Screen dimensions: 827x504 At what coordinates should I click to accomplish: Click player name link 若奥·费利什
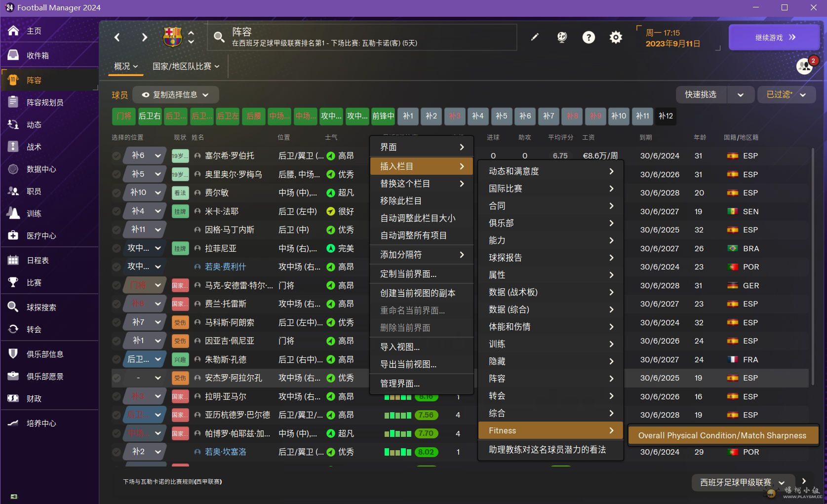click(x=225, y=267)
